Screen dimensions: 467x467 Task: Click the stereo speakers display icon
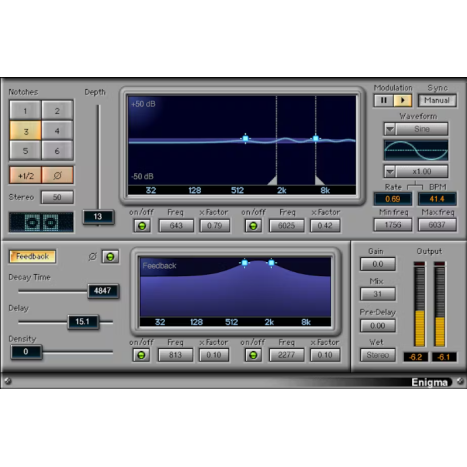pos(41,222)
